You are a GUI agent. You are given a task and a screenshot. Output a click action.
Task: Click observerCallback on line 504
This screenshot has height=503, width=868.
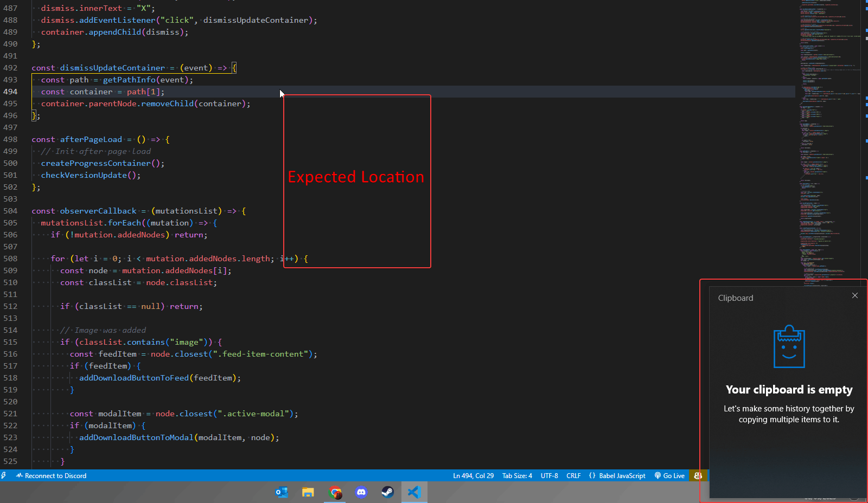pos(98,211)
